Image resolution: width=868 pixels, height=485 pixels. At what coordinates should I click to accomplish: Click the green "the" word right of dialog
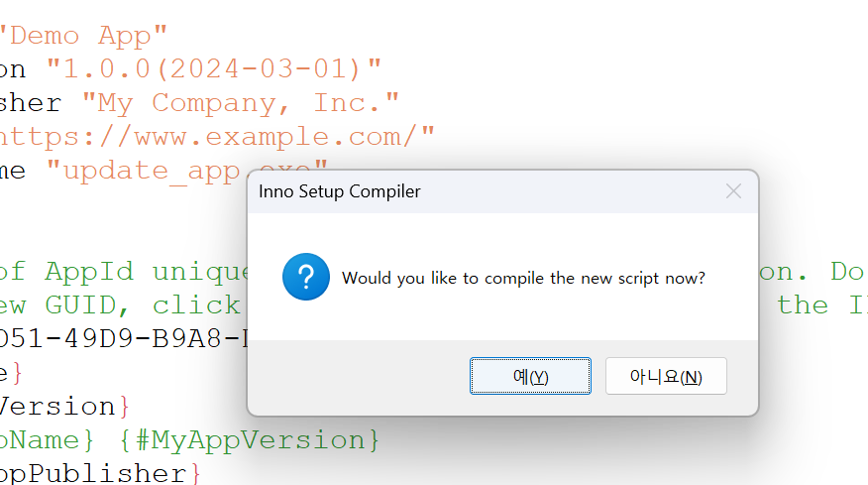click(x=803, y=305)
